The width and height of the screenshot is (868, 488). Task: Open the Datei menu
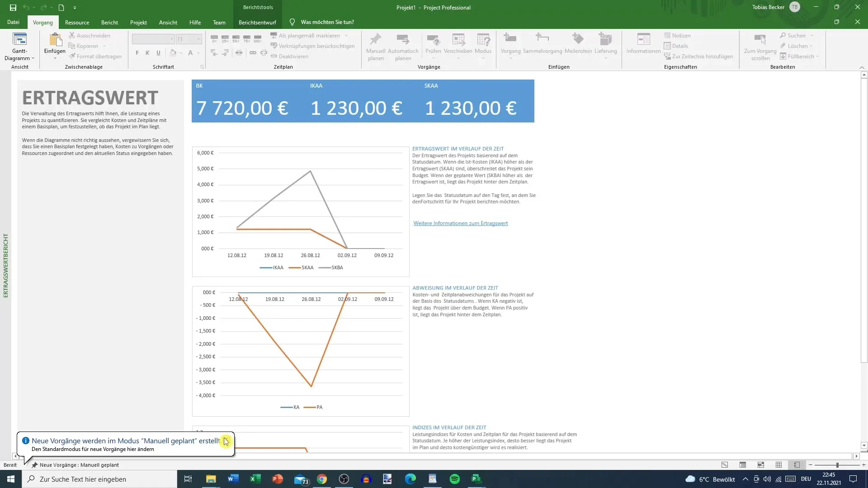13,22
